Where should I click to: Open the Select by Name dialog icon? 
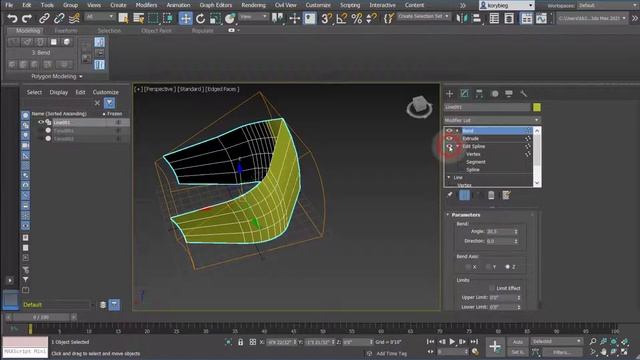coord(138,18)
